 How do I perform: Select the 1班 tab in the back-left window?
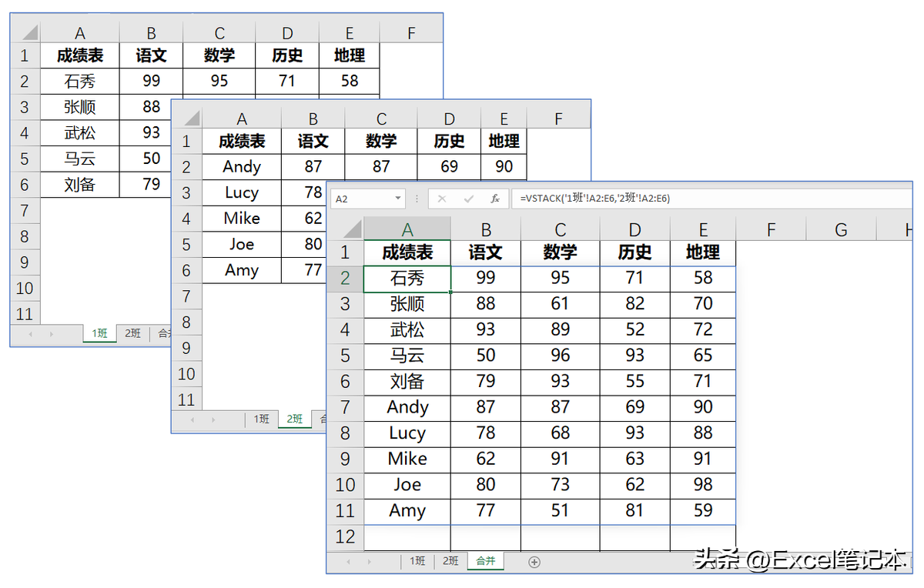pos(100,333)
